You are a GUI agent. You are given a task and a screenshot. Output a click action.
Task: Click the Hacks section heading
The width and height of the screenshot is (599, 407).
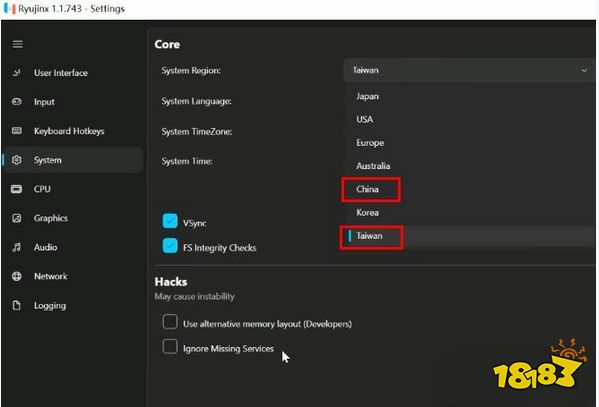tap(171, 282)
